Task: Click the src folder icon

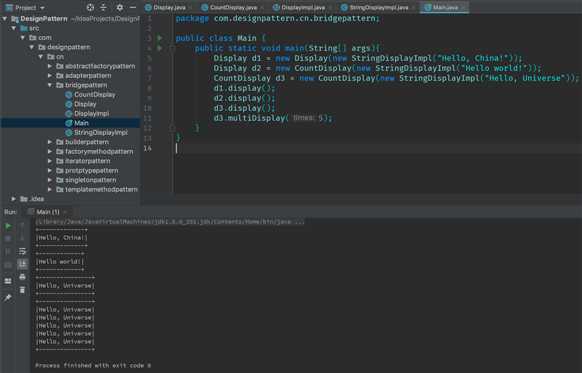Action: [x=24, y=28]
